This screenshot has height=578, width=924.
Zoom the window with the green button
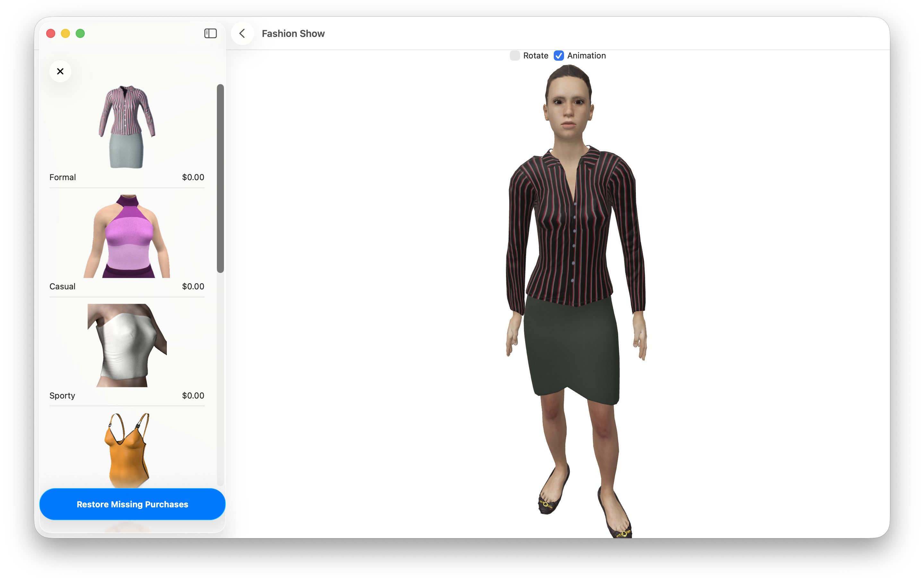[x=80, y=34]
